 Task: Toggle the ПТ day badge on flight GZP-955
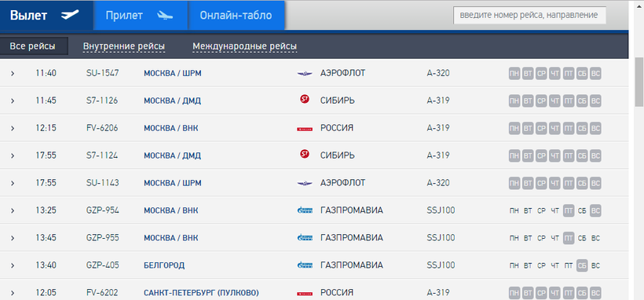coord(569,238)
